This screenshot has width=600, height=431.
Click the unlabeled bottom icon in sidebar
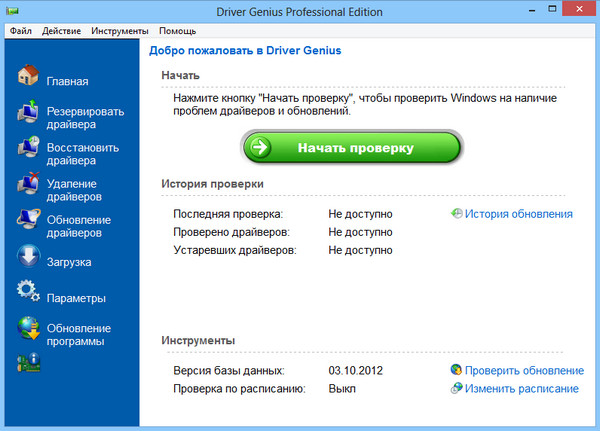pos(28,364)
